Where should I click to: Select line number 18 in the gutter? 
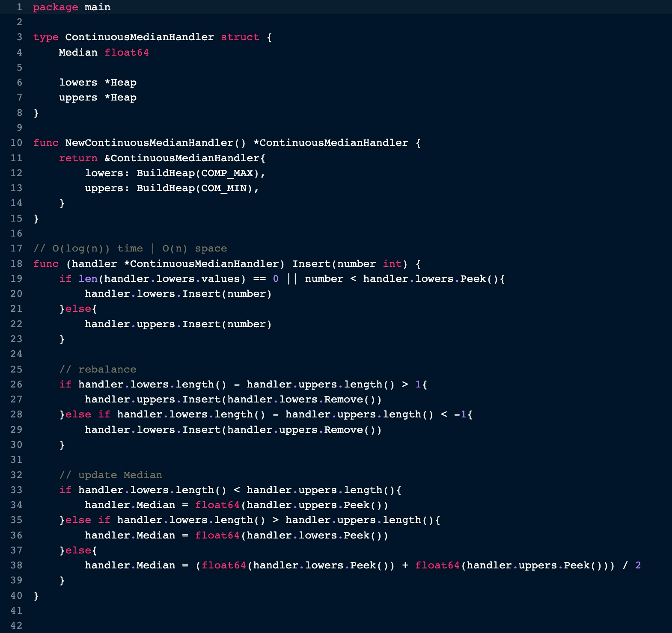click(16, 263)
